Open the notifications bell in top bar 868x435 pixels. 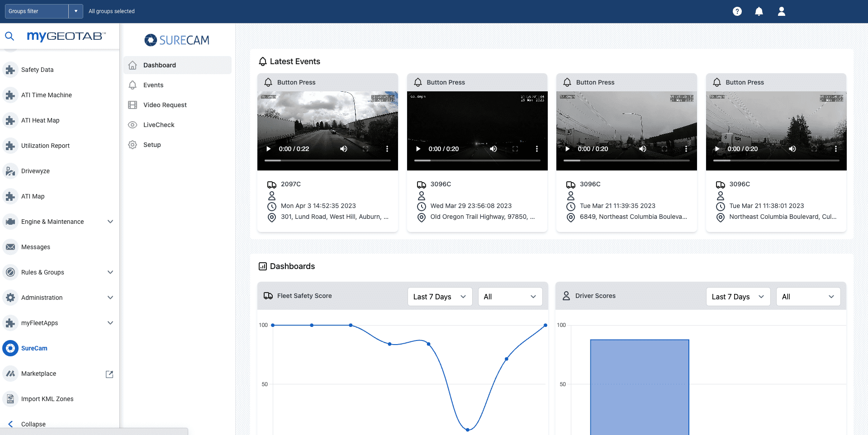(x=759, y=11)
